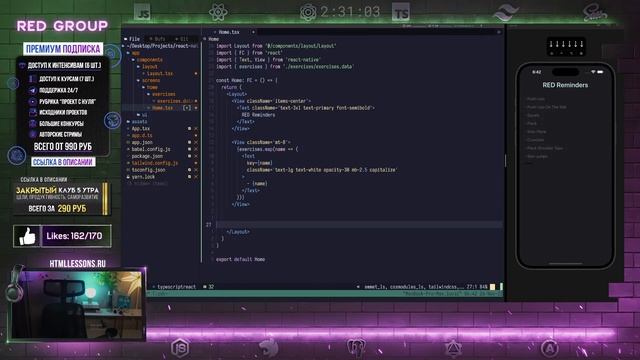Image resolution: width=640 pixels, height=360 pixels.
Task: Click the TS logo in the top overlay
Action: [400, 12]
